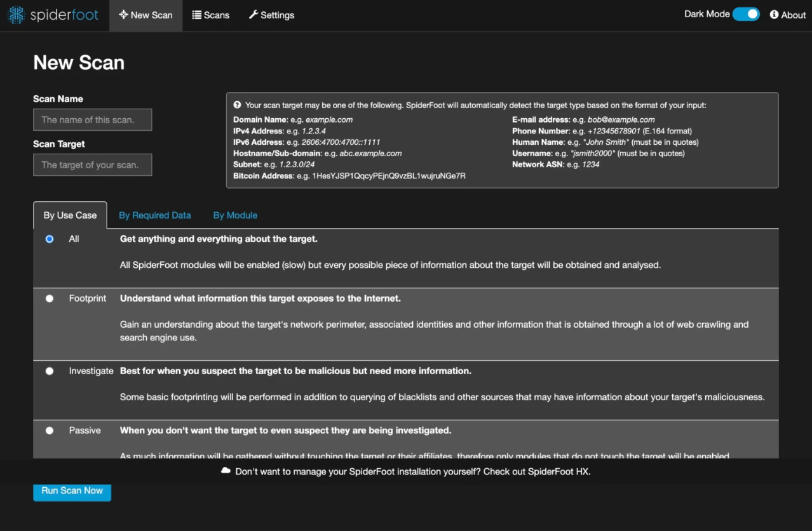The image size is (812, 531).
Task: Click the SpiderFoot HX banner text
Action: tap(413, 471)
